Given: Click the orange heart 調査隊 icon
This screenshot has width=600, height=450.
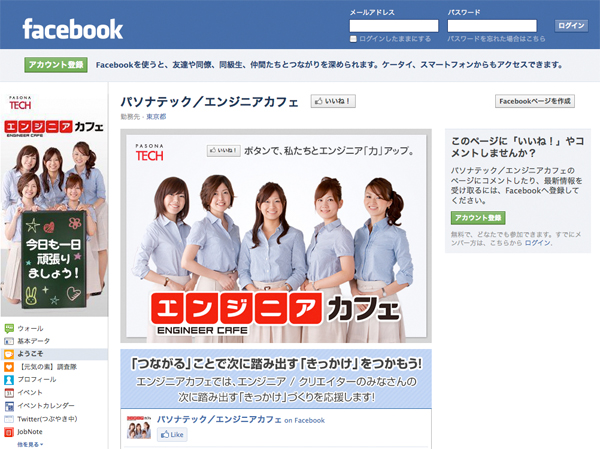Looking at the screenshot, I should [x=9, y=367].
